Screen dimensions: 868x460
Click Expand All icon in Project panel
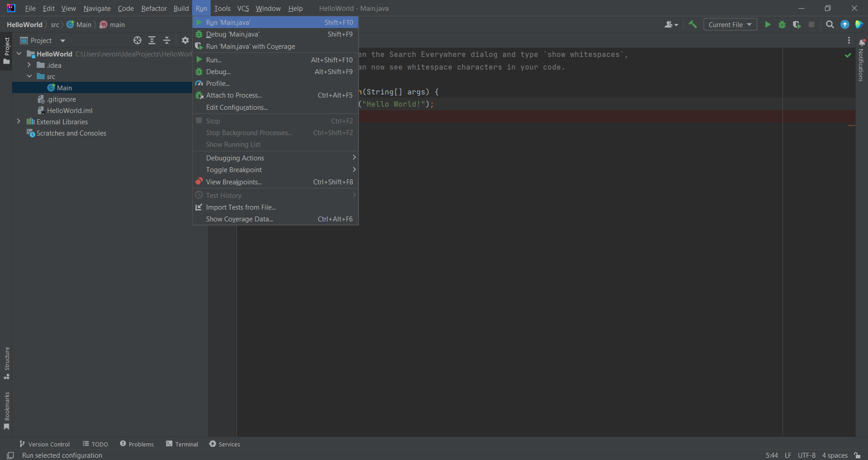pyautogui.click(x=152, y=41)
